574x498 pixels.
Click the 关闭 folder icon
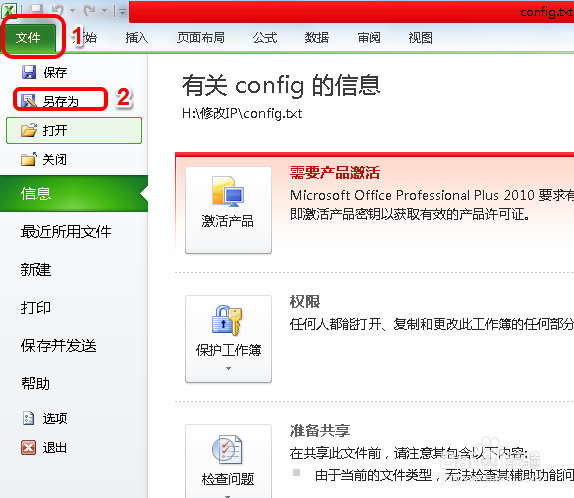pos(29,159)
